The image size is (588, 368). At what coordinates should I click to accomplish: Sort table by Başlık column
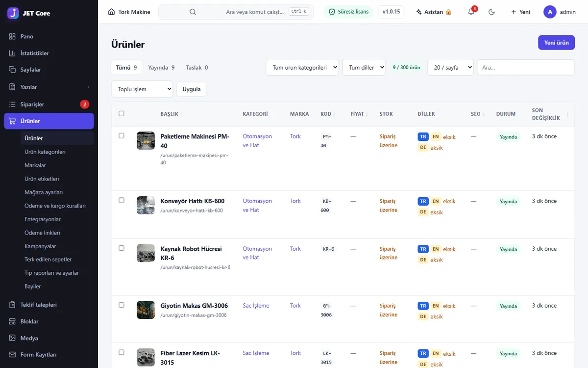click(171, 114)
